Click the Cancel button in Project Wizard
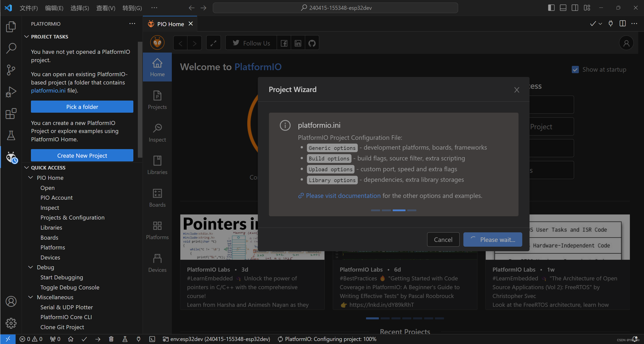This screenshot has width=644, height=344. point(443,240)
